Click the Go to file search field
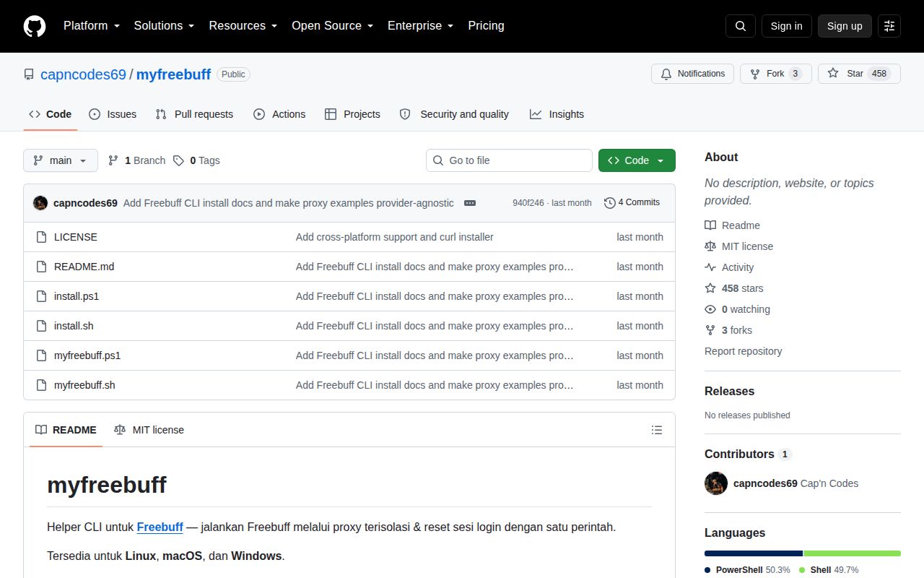The width and height of the screenshot is (924, 578). click(x=509, y=160)
